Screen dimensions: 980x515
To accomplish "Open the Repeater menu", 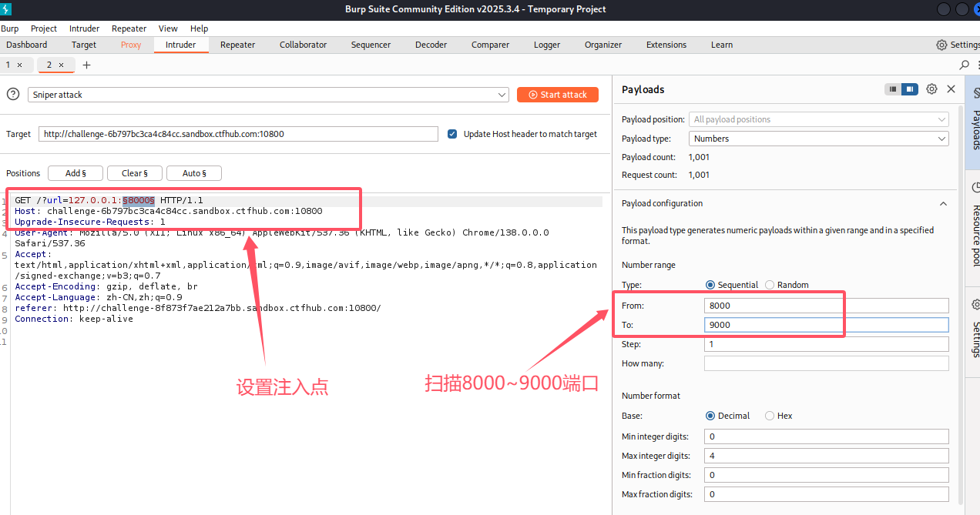I will [129, 28].
